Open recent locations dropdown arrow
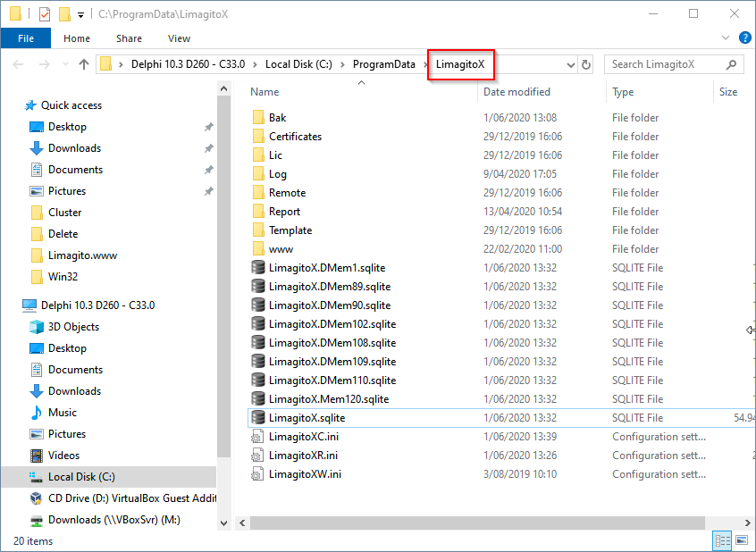The width and height of the screenshot is (756, 552). tap(65, 64)
